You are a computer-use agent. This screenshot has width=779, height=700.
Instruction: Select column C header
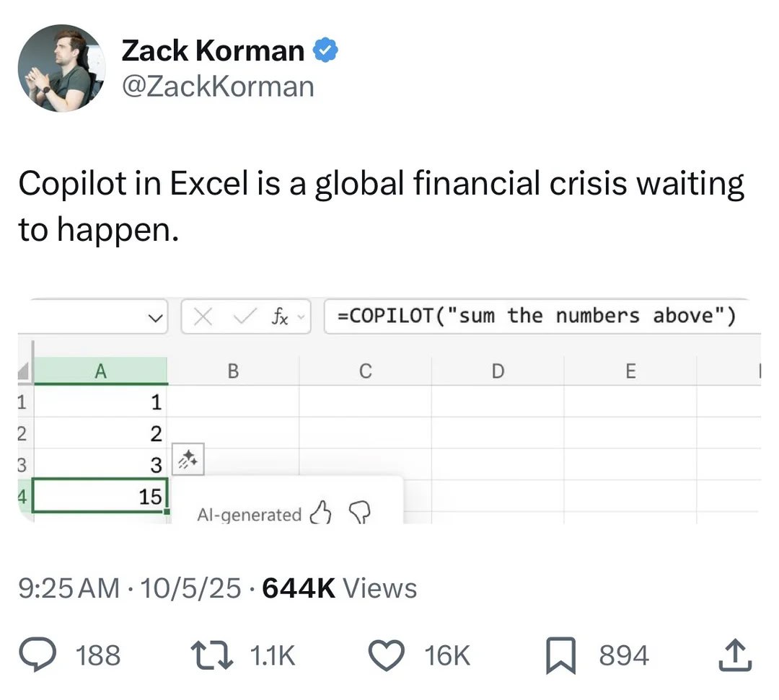point(365,371)
